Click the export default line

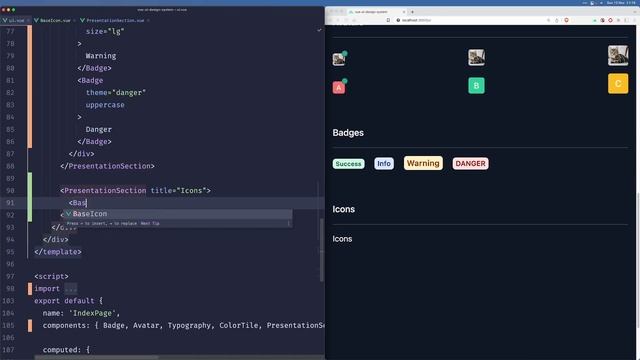point(69,301)
